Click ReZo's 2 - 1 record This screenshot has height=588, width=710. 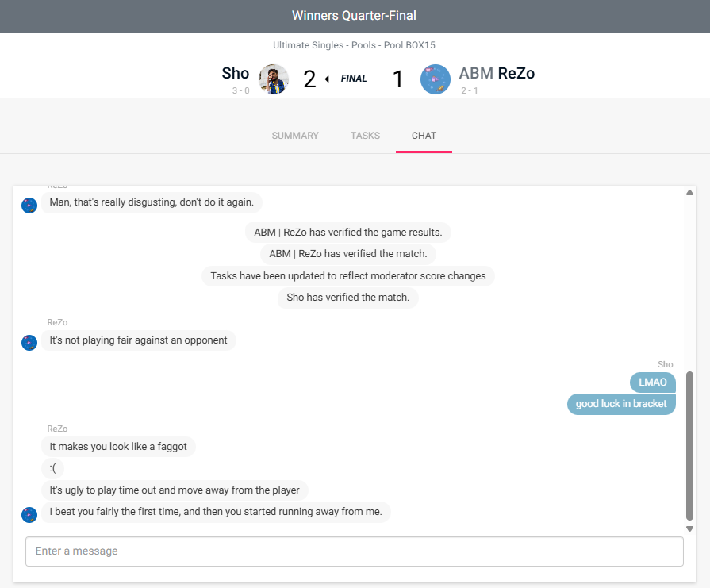click(x=470, y=90)
